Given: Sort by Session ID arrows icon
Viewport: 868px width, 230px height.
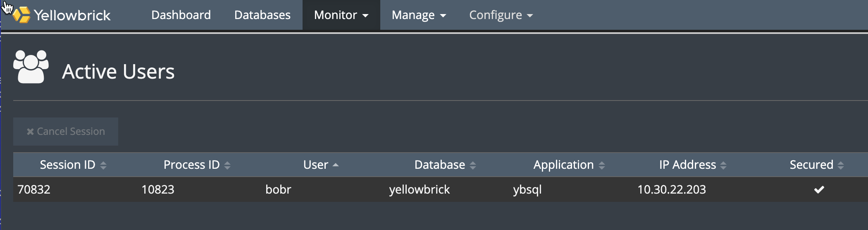Looking at the screenshot, I should click(x=103, y=165).
